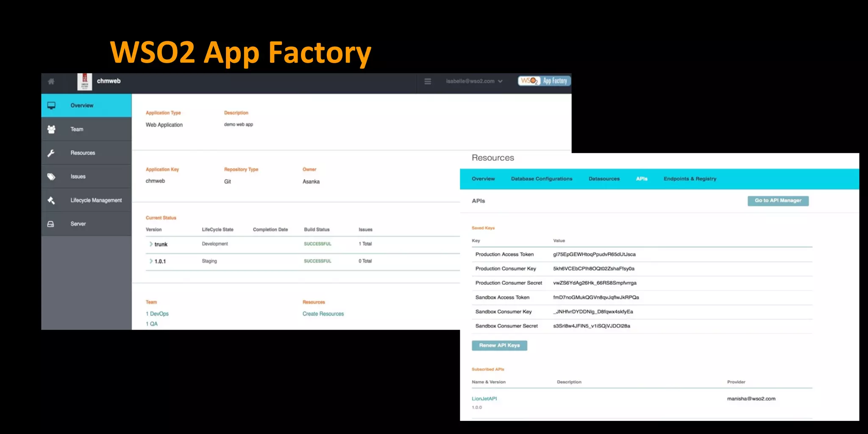Open the Server sidebar menu item

pos(86,224)
